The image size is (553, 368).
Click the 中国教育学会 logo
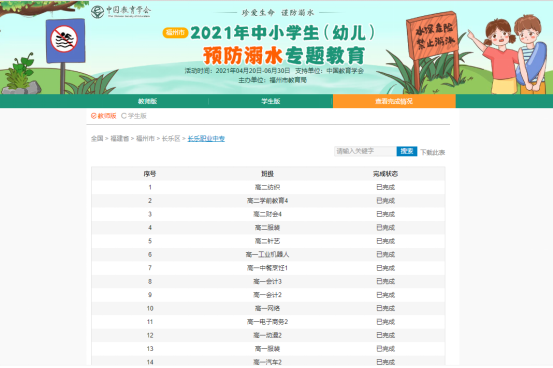click(x=121, y=11)
